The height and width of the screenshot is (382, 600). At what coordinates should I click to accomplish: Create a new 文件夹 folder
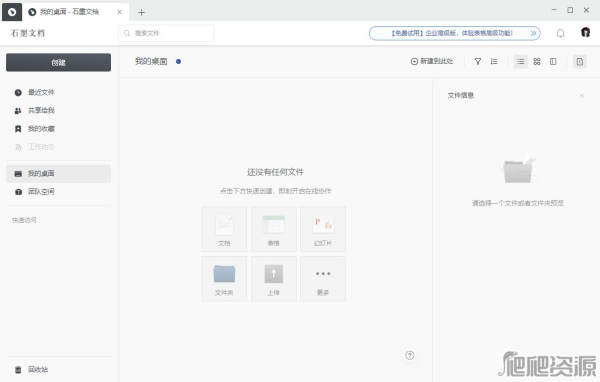(224, 279)
